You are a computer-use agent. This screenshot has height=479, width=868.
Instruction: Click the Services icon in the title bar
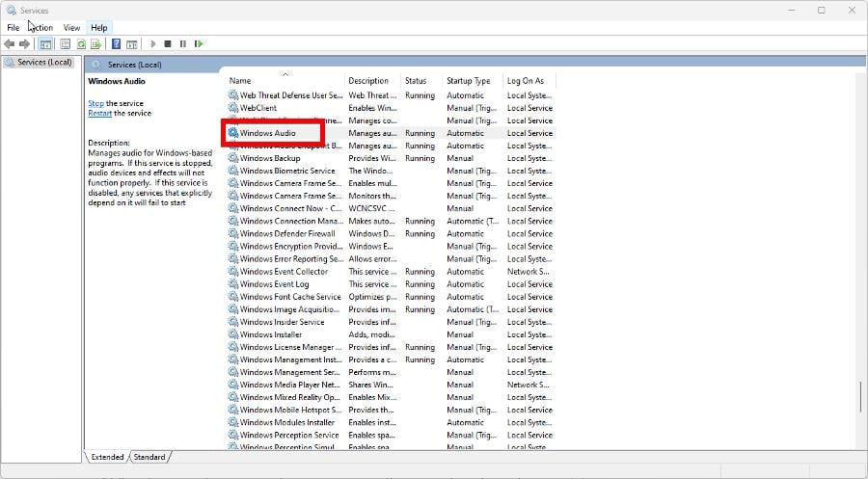coord(12,10)
